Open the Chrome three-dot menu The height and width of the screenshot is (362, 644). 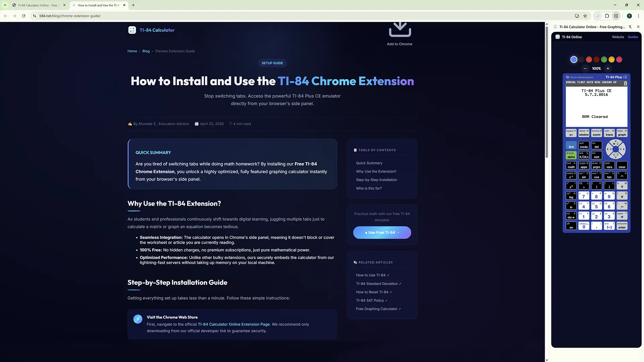pyautogui.click(x=638, y=16)
